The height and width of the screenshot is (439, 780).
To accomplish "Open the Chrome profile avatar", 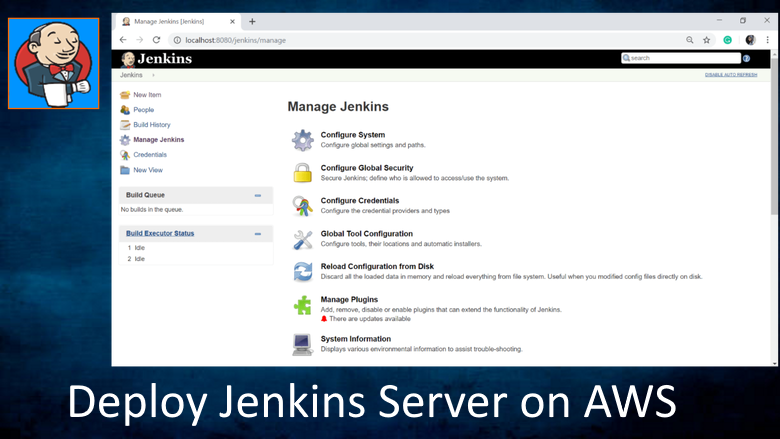I will coord(750,40).
